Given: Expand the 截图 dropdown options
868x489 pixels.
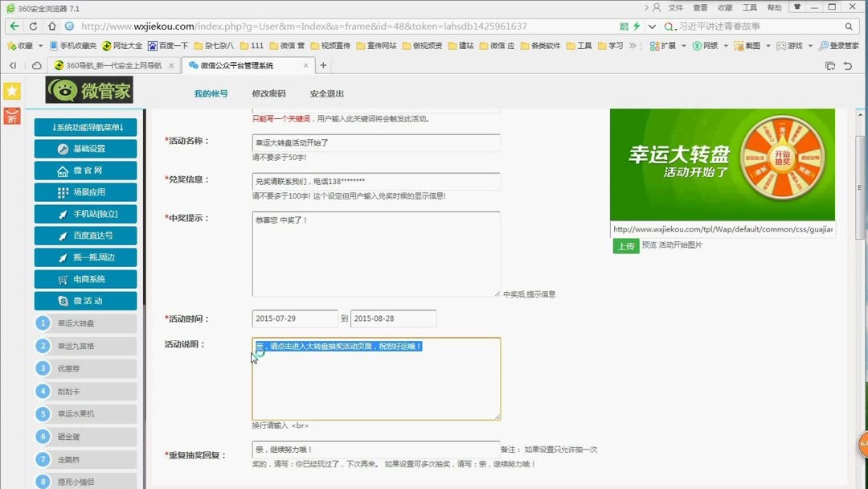Looking at the screenshot, I should point(754,45).
